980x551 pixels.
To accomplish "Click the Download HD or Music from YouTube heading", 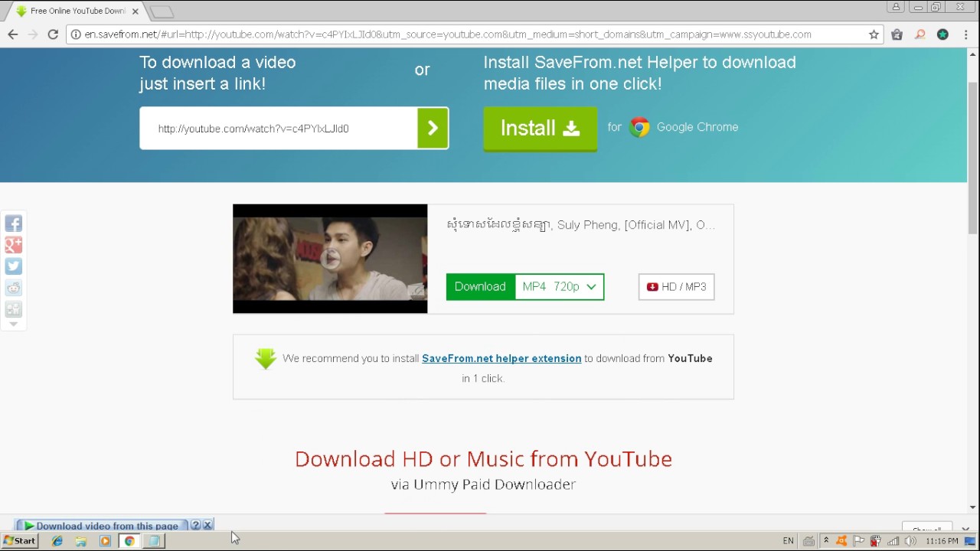I will point(483,458).
